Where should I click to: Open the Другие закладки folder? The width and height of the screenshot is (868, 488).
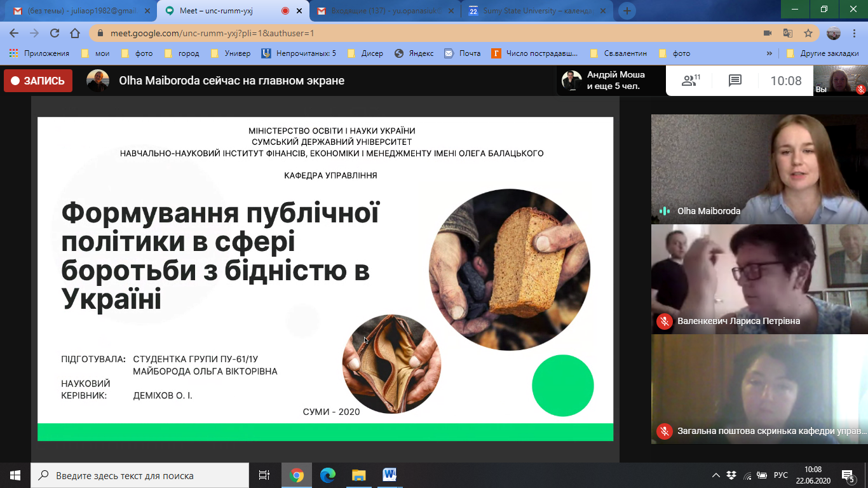pos(822,53)
